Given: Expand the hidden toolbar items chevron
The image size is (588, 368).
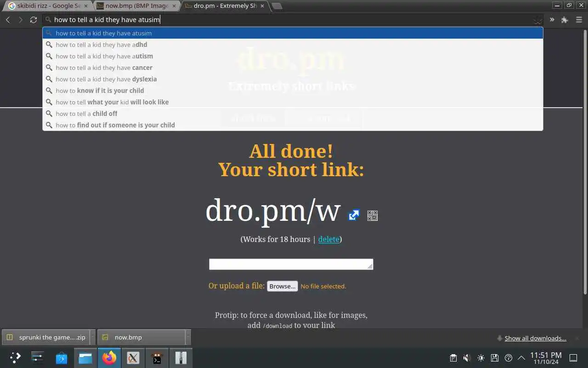Looking at the screenshot, I should (x=552, y=20).
